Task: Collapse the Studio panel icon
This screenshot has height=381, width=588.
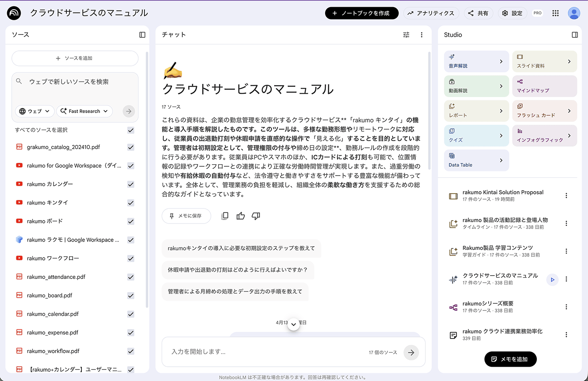Action: (x=575, y=35)
